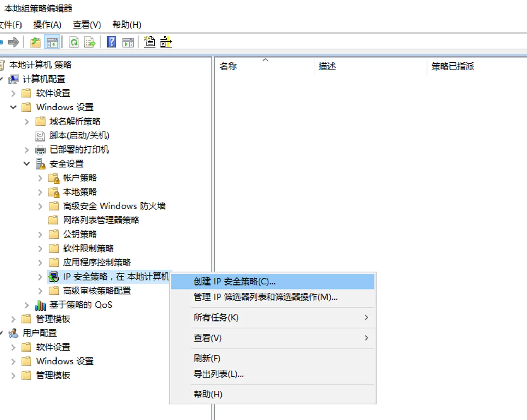Select the 基于策略的 QoS tree node
This screenshot has width=527, height=420.
81,305
